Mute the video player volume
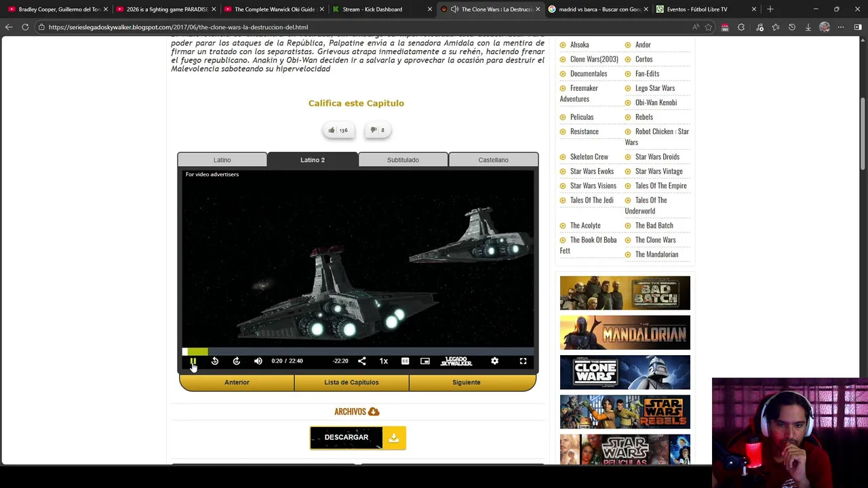 258,361
